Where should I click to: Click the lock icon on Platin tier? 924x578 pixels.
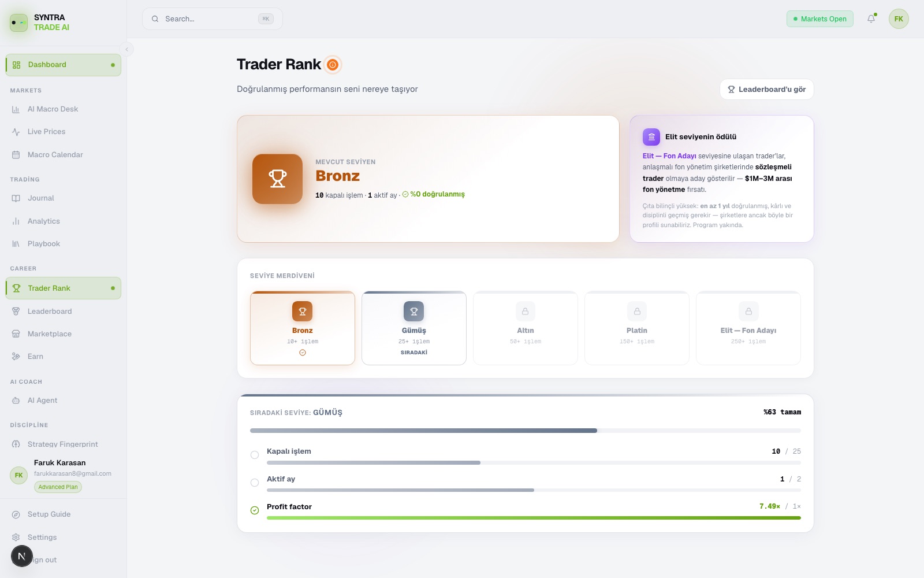[x=637, y=312]
